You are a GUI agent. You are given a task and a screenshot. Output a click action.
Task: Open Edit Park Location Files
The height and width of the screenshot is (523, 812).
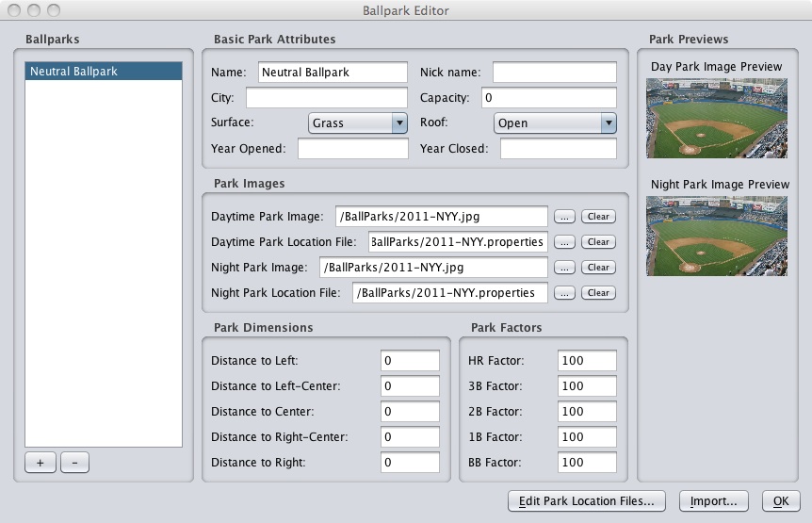pos(586,500)
